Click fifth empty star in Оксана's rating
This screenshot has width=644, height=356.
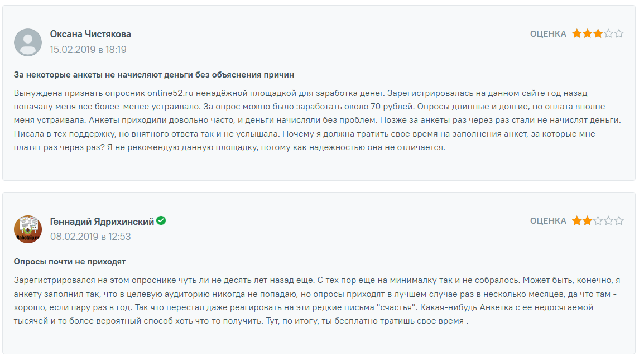(619, 34)
